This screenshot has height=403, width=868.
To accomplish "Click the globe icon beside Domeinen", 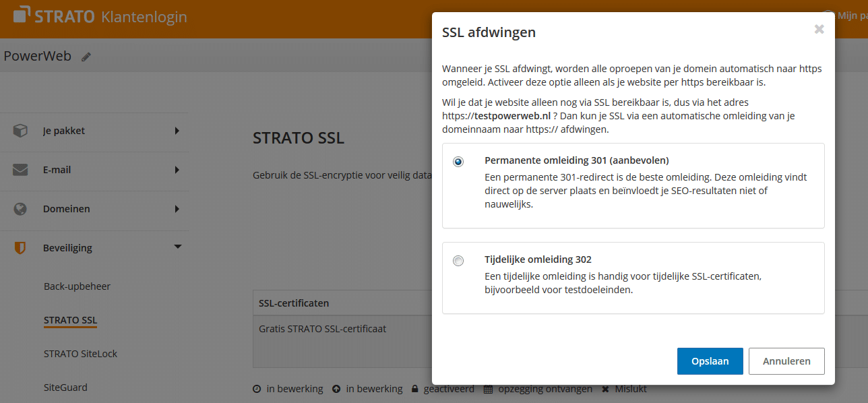I will [20, 209].
